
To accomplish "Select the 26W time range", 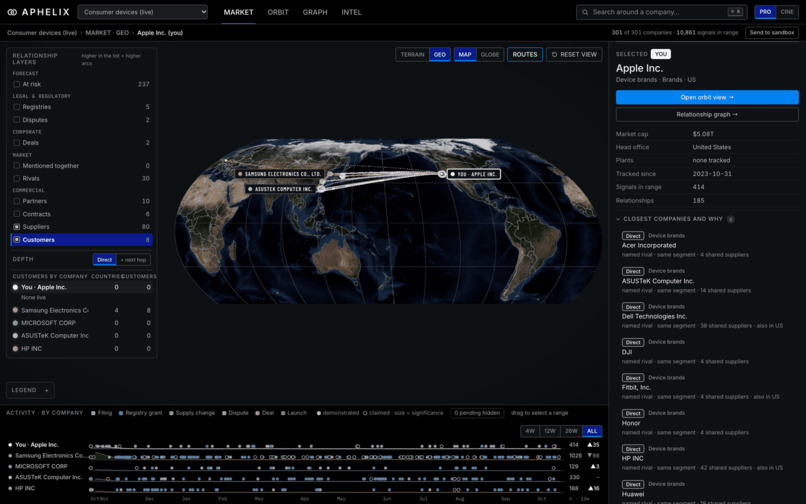I will (571, 431).
